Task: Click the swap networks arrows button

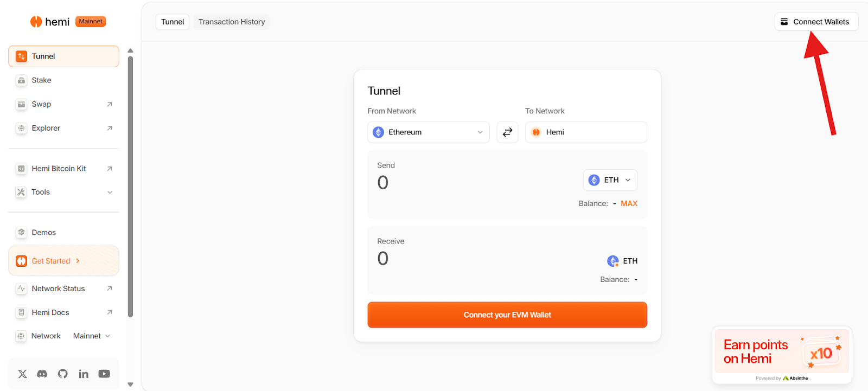Action: click(x=507, y=132)
